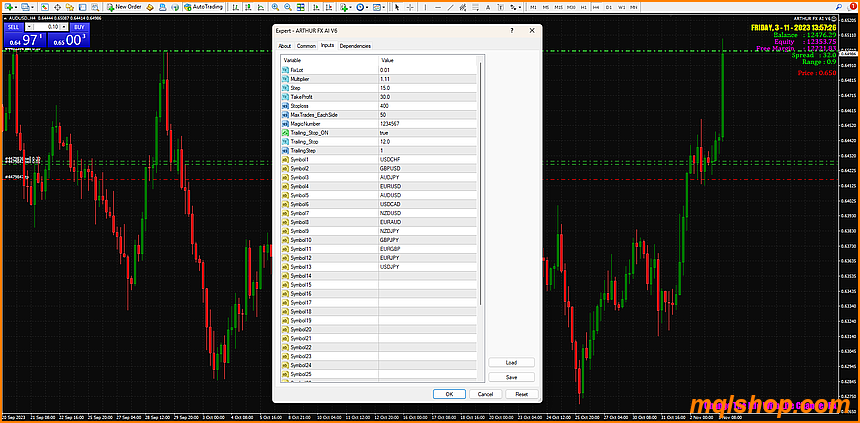860x423 pixels.
Task: Switch timeframe to W1
Action: coord(621,7)
